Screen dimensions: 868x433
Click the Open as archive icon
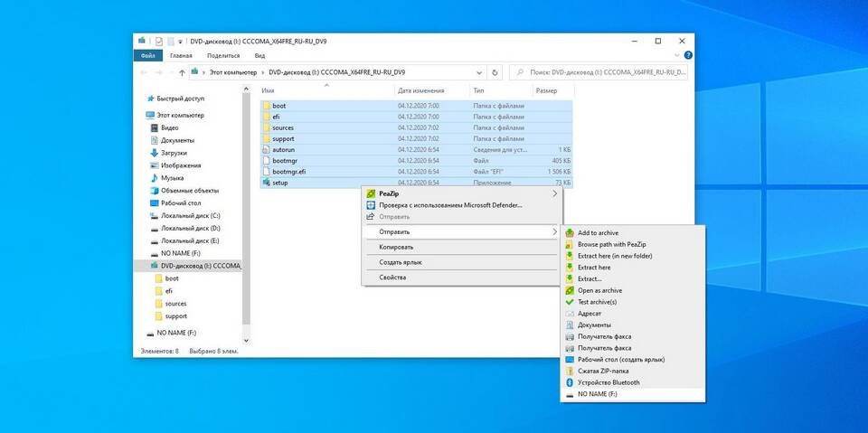pyautogui.click(x=570, y=290)
